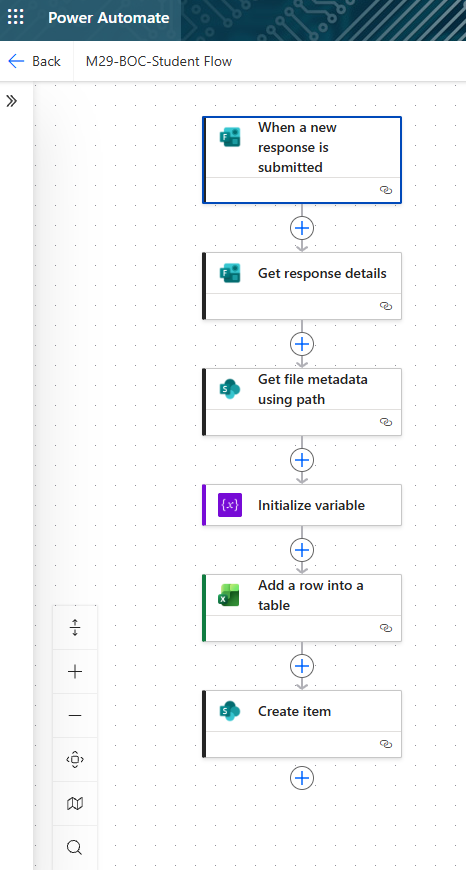This screenshot has height=870, width=466.
Task: Open the 'Add a row into a table' action
Action: [x=302, y=608]
